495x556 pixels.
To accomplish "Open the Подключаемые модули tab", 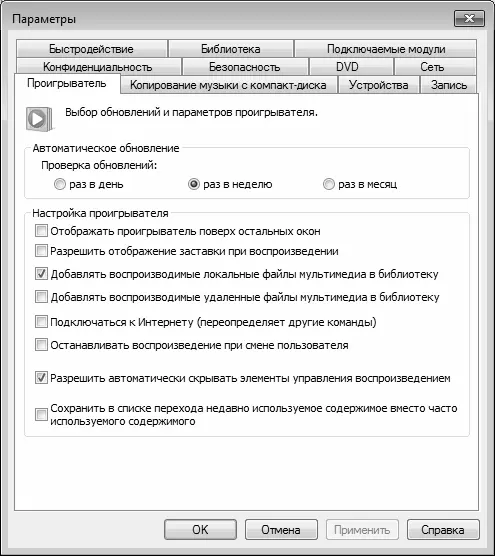I will (x=386, y=49).
